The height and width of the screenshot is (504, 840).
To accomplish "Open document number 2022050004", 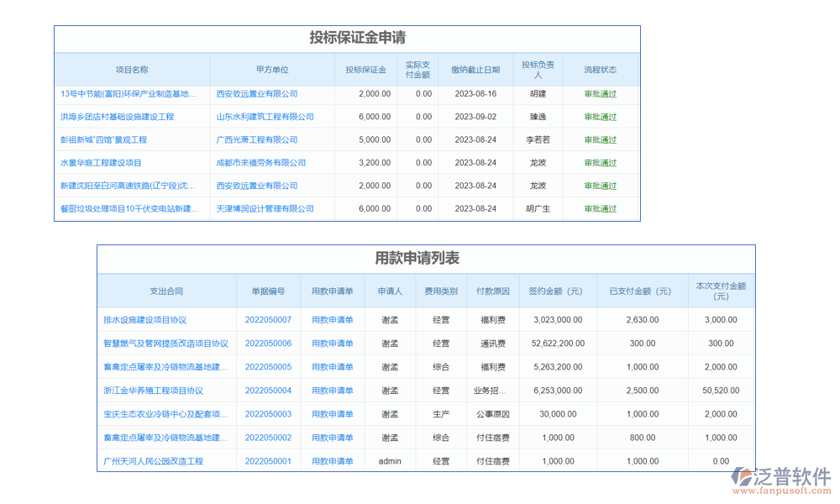I will 268,391.
